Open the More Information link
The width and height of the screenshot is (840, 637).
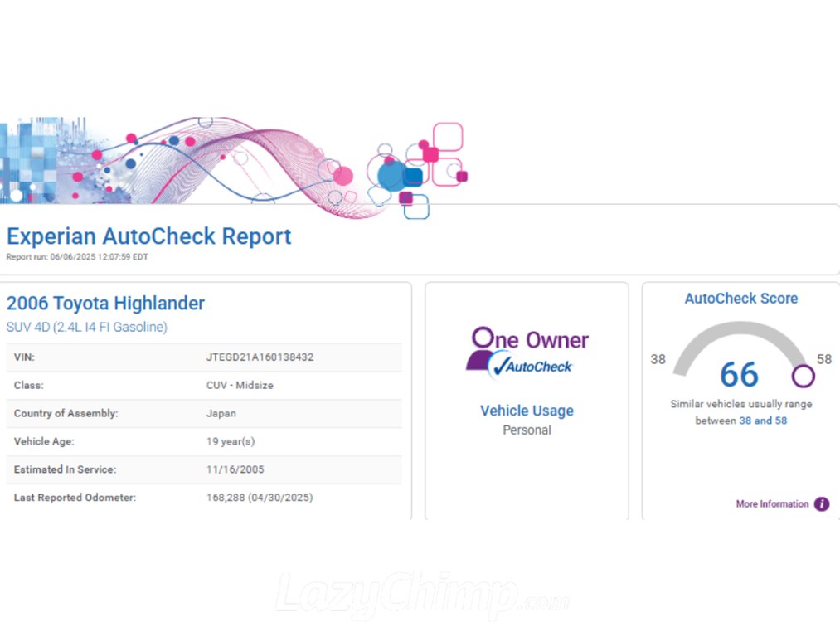pos(772,504)
